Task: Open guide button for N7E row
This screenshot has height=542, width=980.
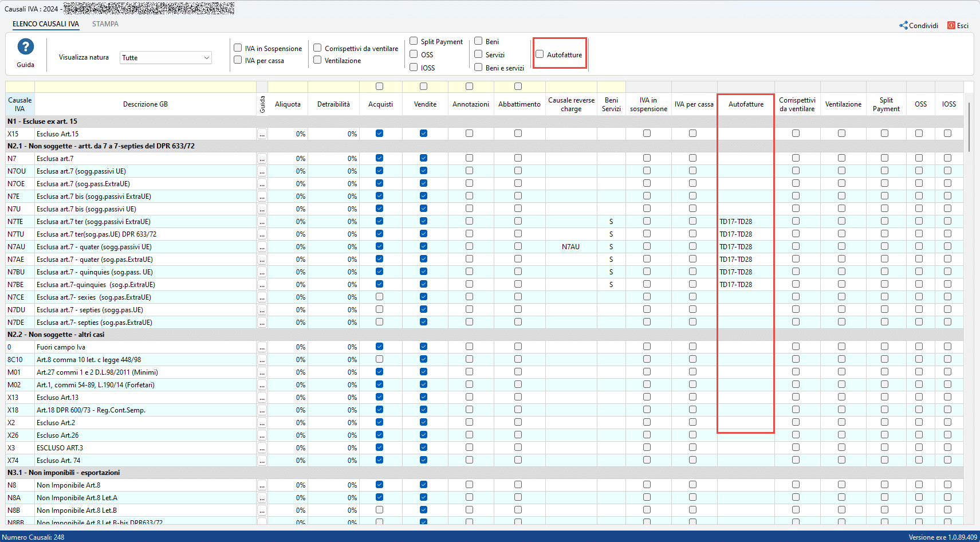Action: (262, 197)
